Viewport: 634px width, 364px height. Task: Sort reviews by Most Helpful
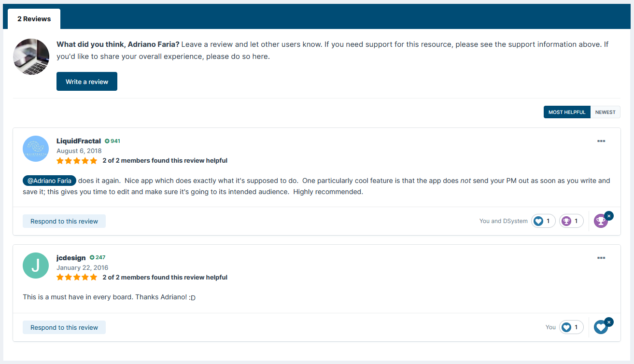(x=566, y=112)
